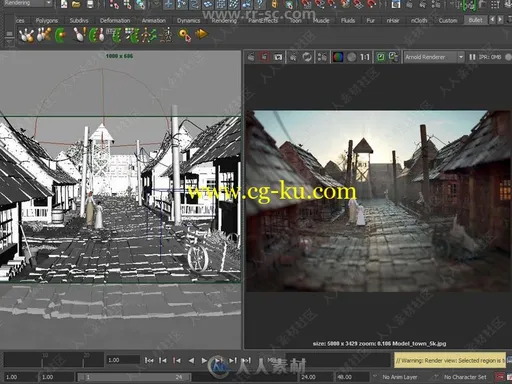Switch to the Dynamics shelf tab

(x=189, y=21)
